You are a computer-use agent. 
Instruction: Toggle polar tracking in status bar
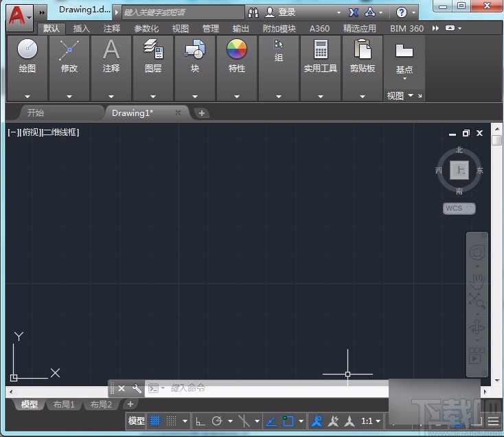(217, 421)
